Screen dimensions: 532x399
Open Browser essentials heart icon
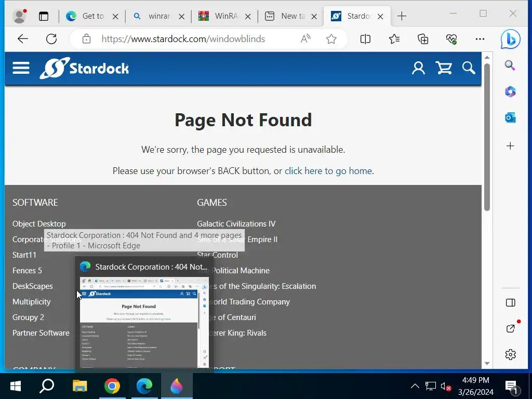(x=451, y=39)
